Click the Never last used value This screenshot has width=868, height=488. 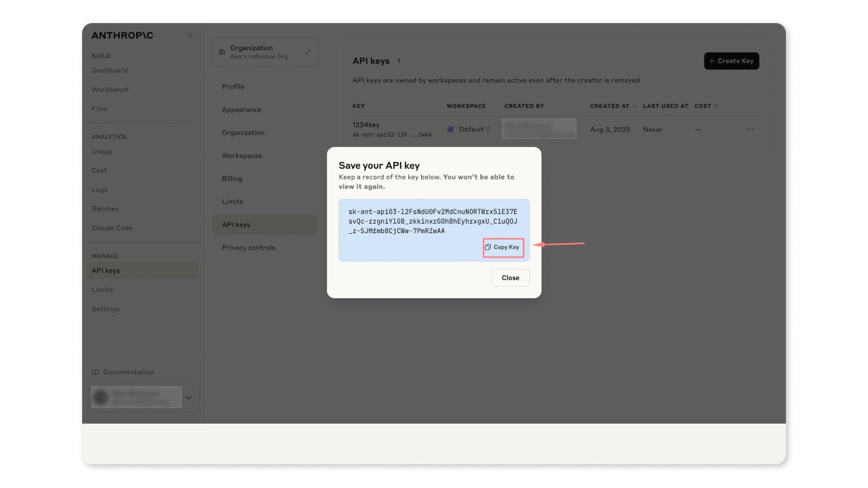[653, 129]
